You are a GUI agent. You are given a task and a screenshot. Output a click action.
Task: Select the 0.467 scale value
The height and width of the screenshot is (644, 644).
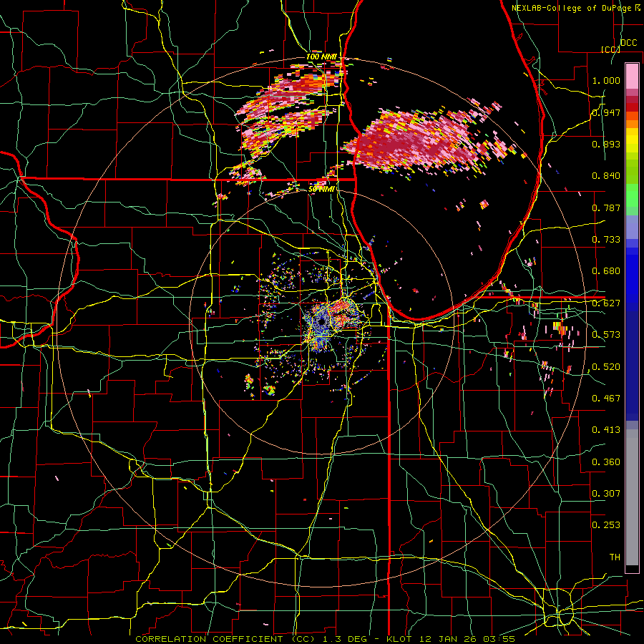[x=606, y=399]
